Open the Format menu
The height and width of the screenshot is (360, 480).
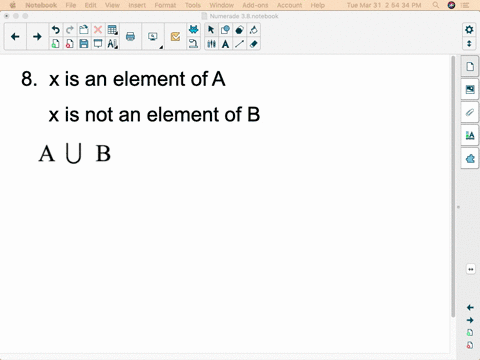165,5
